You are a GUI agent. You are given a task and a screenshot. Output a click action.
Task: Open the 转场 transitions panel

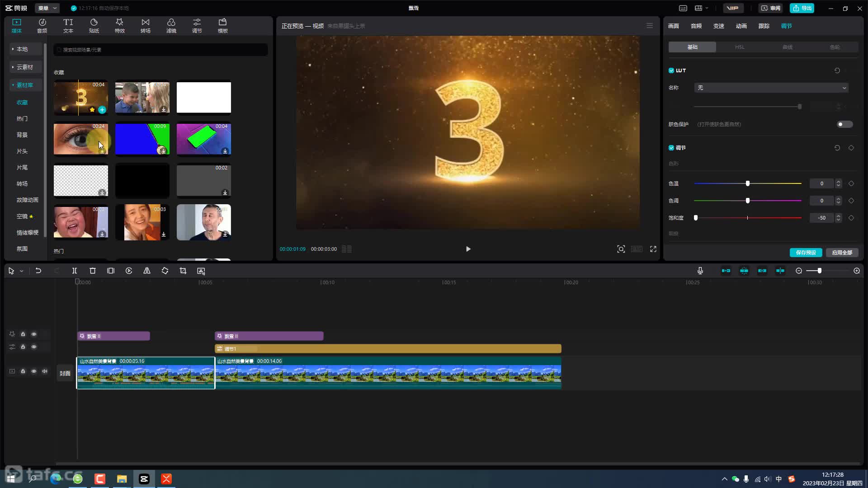pyautogui.click(x=145, y=26)
